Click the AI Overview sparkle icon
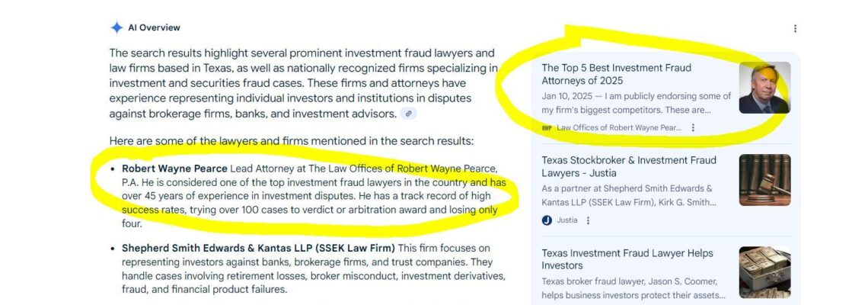This screenshot has width=868, height=305. click(x=116, y=27)
